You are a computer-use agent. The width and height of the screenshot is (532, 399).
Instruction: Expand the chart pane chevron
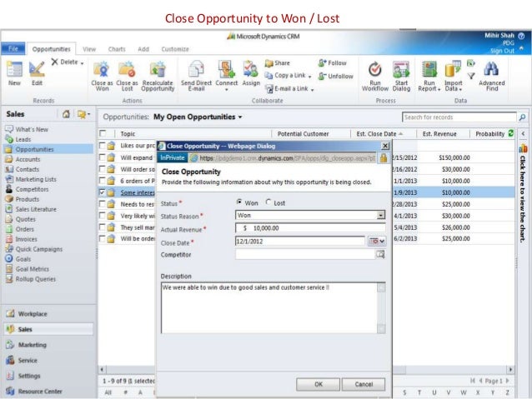523,133
